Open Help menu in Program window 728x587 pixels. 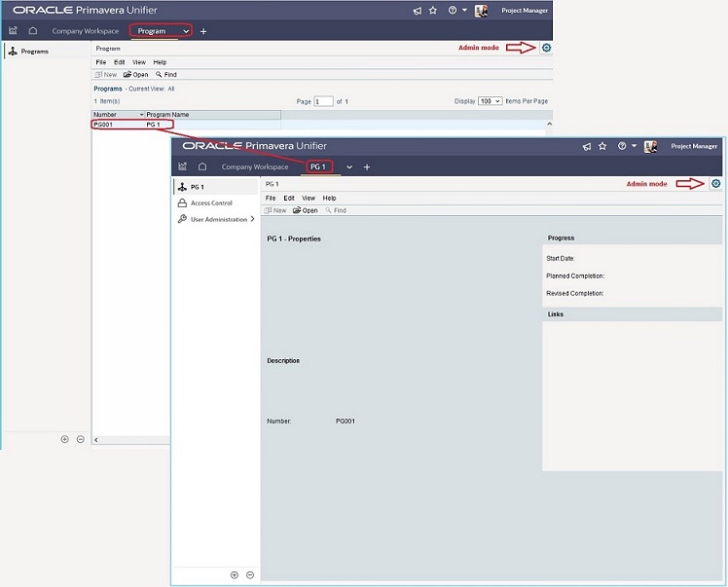coord(160,62)
